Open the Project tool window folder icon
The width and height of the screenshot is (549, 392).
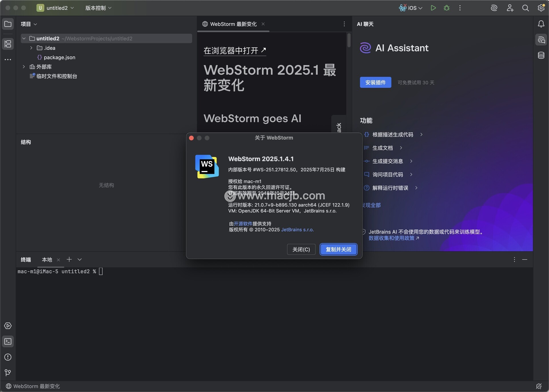[8, 24]
